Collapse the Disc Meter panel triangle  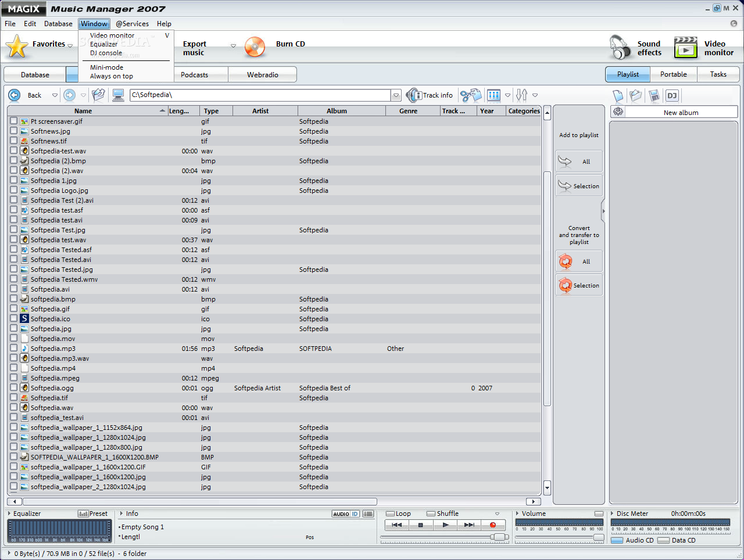(612, 513)
